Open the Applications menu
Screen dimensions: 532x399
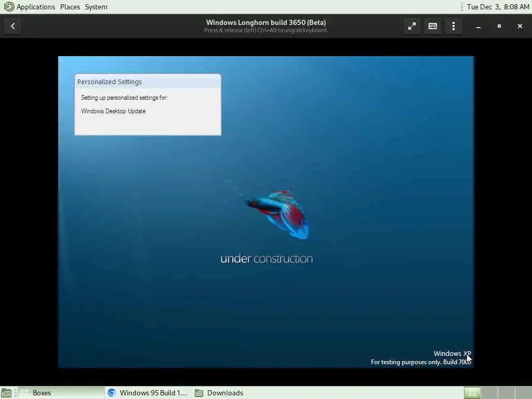36,7
